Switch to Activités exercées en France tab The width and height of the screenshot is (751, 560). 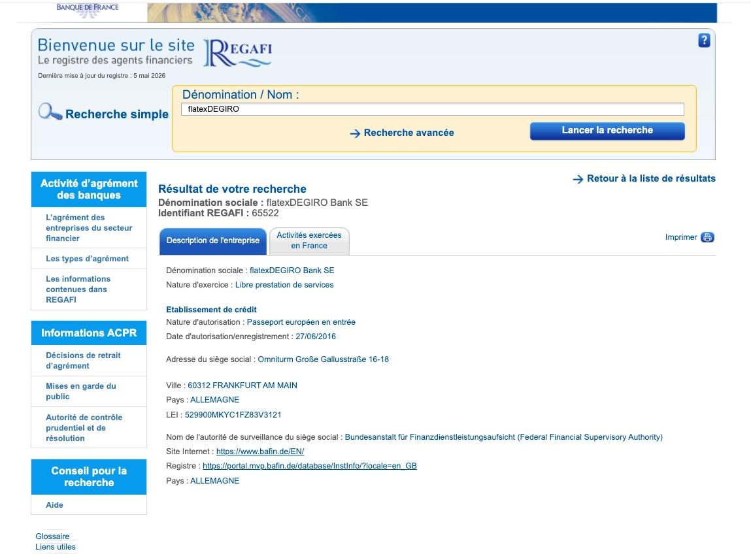pyautogui.click(x=309, y=240)
